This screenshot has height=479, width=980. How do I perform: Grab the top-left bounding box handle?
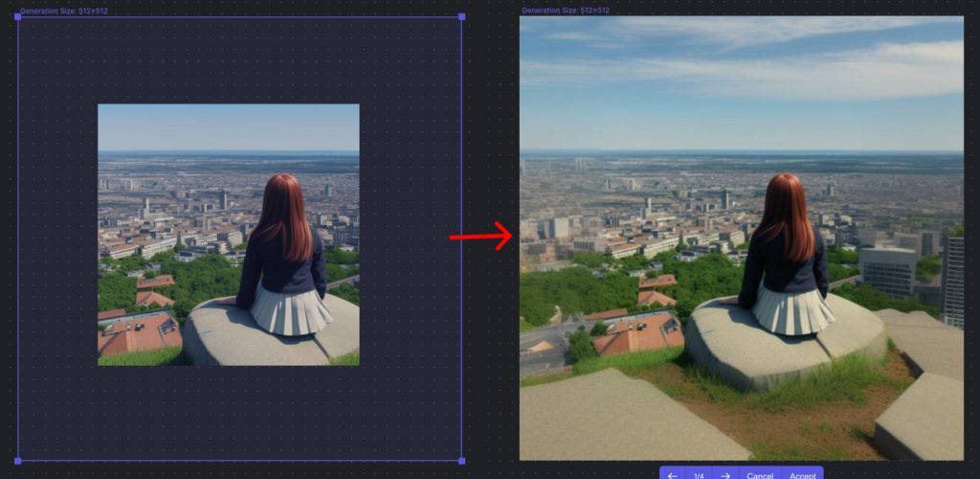18,17
